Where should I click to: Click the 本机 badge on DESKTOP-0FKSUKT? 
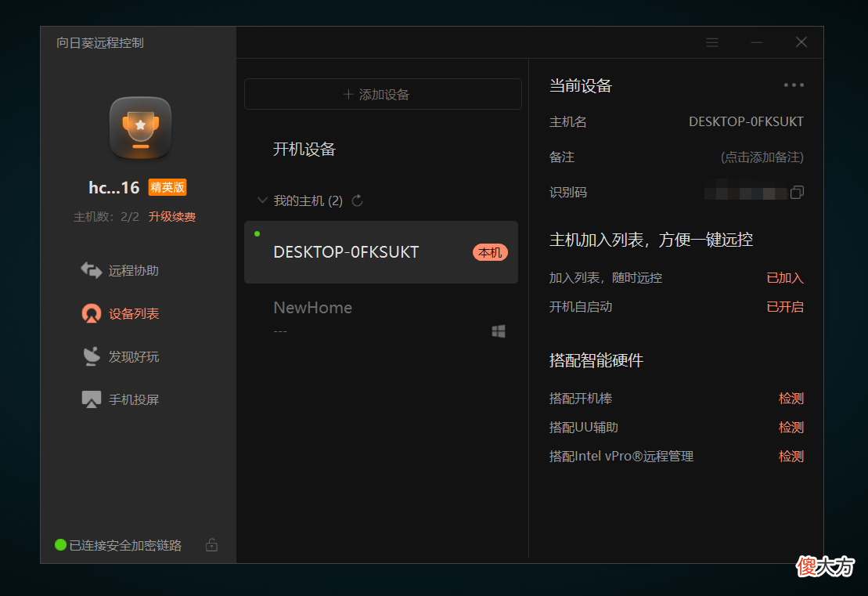pyautogui.click(x=490, y=253)
